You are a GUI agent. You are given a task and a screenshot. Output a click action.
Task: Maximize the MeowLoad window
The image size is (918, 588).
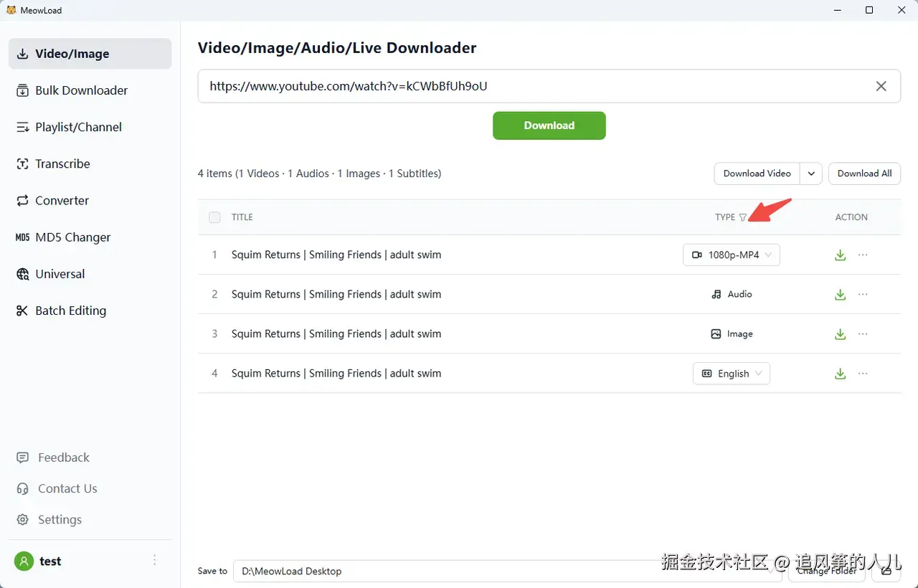pyautogui.click(x=869, y=10)
